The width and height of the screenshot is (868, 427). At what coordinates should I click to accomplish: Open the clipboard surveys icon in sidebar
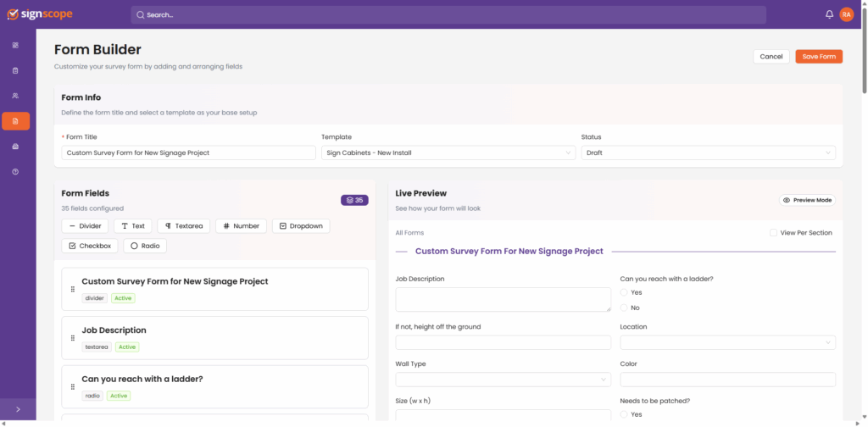click(x=15, y=70)
